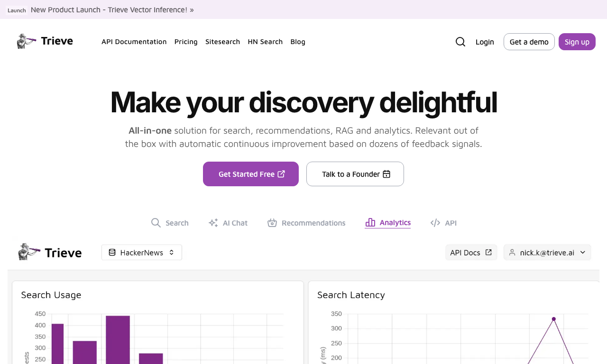Click the Talk to a Founder button
The image size is (607, 364).
tap(355, 174)
